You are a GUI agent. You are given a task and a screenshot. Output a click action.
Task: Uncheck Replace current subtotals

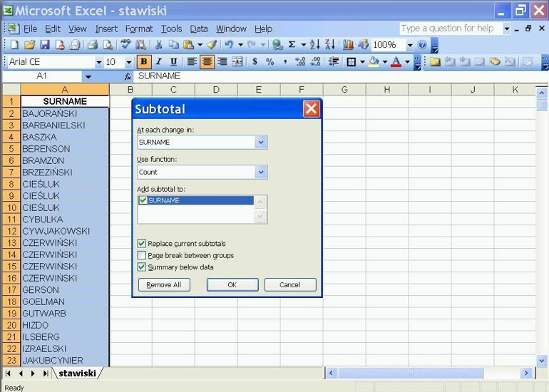click(x=141, y=243)
